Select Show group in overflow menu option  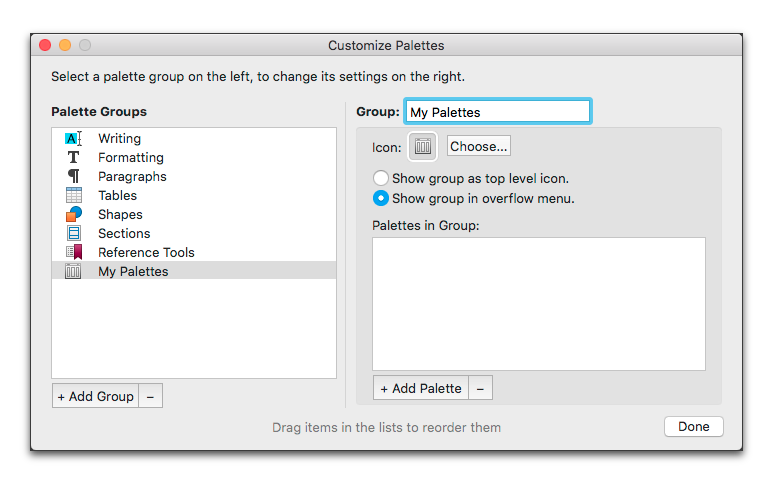[381, 198]
